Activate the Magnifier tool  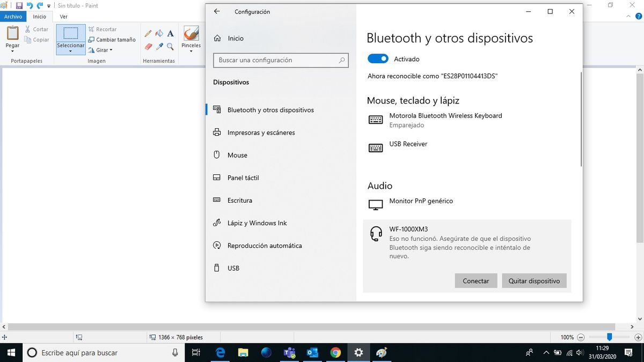click(x=170, y=47)
